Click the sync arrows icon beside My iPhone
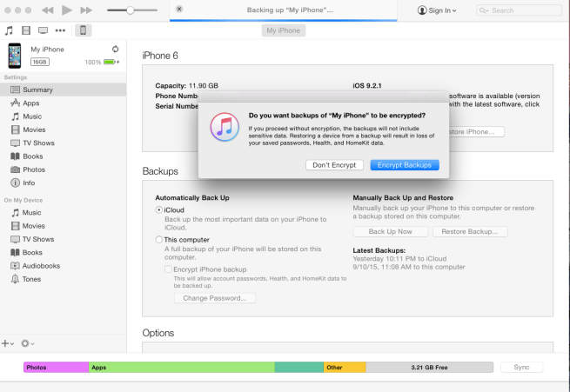 (116, 50)
